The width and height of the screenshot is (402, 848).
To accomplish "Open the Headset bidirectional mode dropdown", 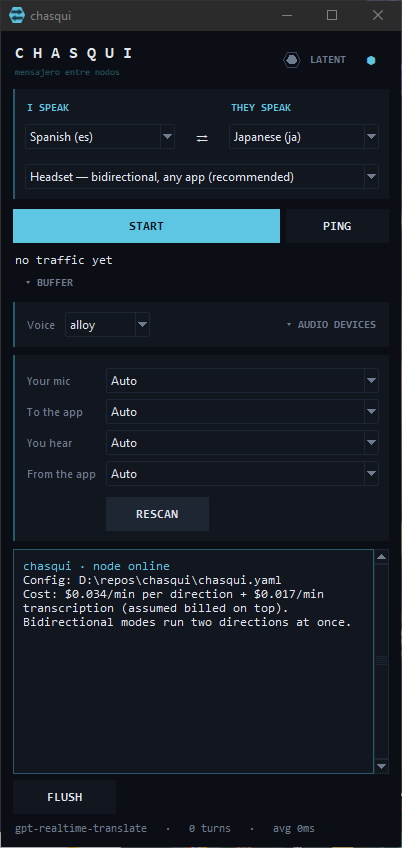I will coord(202,177).
